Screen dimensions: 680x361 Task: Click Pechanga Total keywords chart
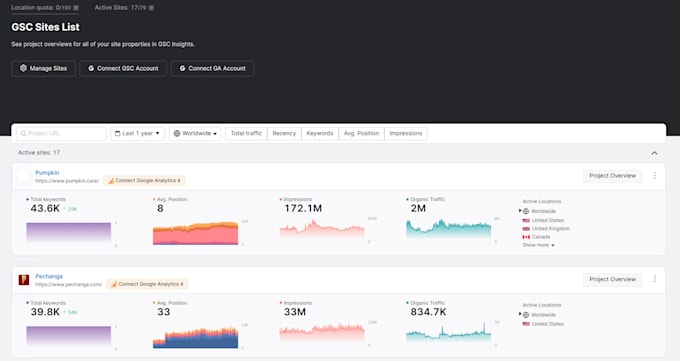pyautogui.click(x=69, y=337)
